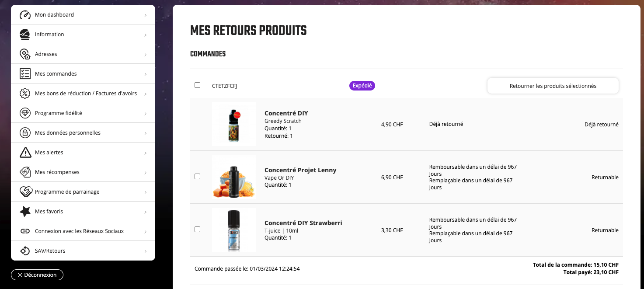644x289 pixels.
Task: Click the diamond icon for Programme fidélité
Action: click(25, 113)
